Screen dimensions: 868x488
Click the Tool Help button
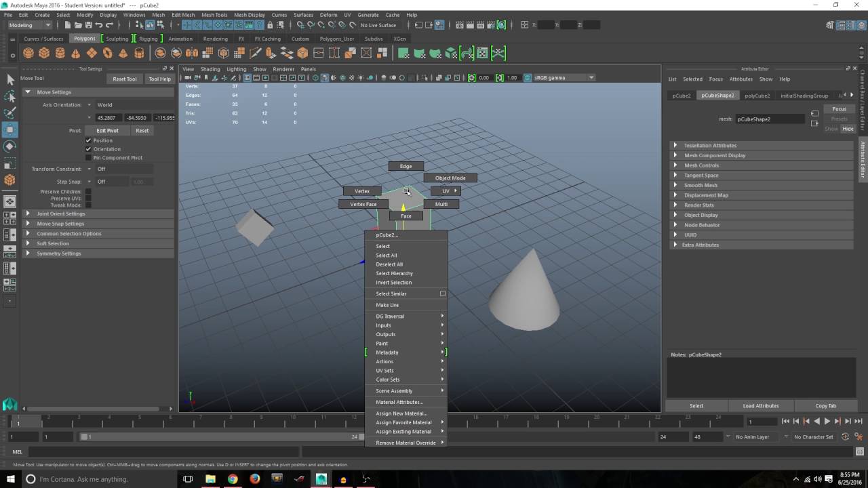160,79
